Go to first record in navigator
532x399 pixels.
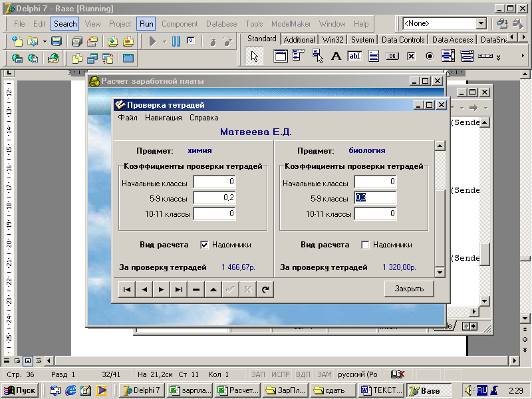click(x=126, y=289)
